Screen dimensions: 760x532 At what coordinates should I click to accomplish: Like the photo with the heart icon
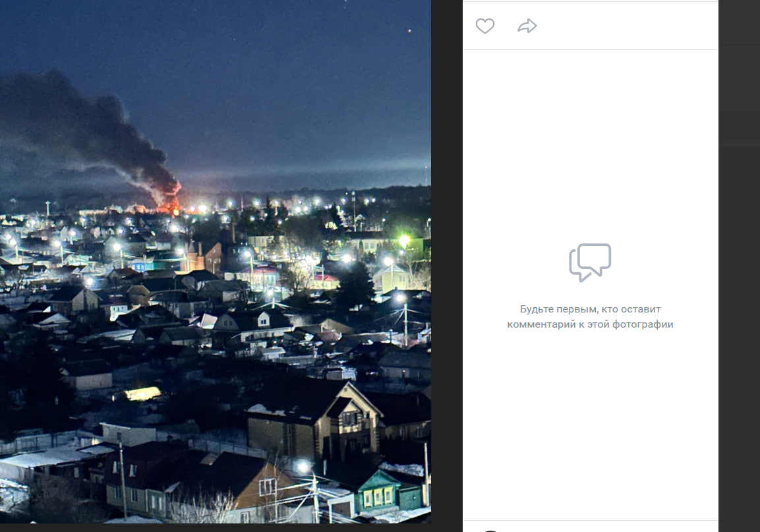pyautogui.click(x=485, y=26)
